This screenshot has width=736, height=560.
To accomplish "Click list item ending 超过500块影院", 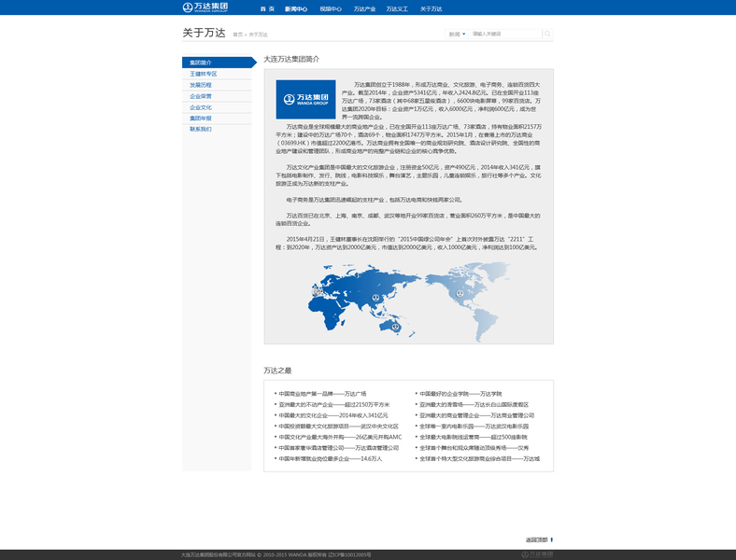I will pos(474,437).
